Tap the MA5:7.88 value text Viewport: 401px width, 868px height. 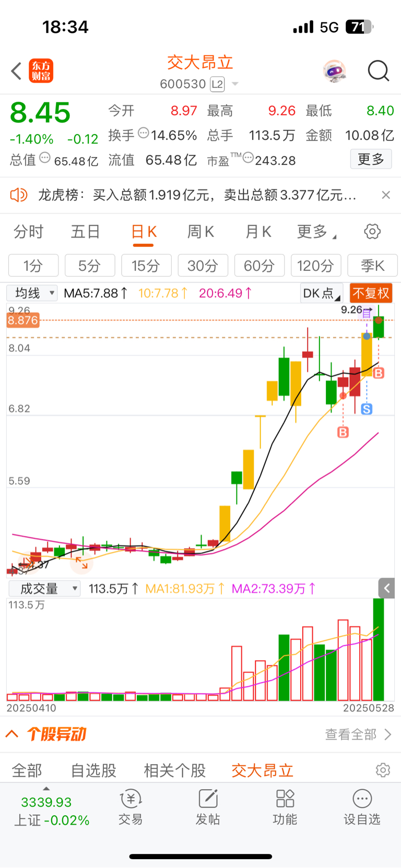click(x=96, y=293)
